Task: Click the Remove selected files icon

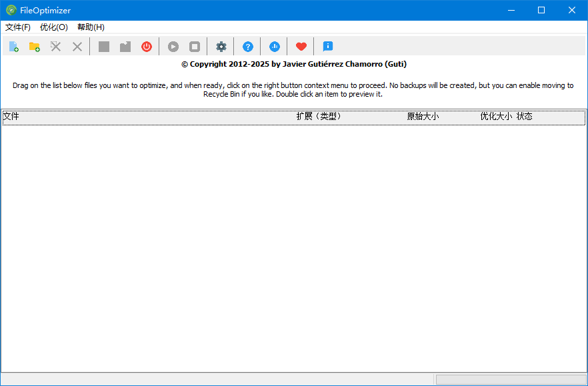Action: click(56, 47)
